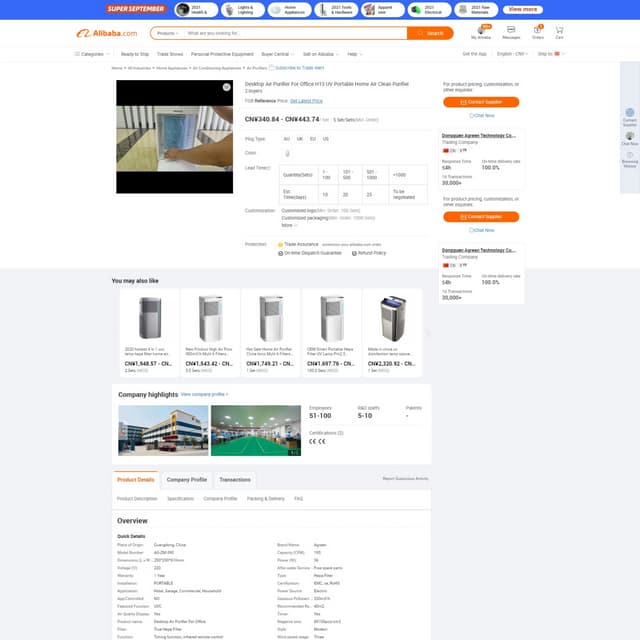Open English - CNY language currency dropdown
The width and height of the screenshot is (640, 640).
pyautogui.click(x=512, y=53)
